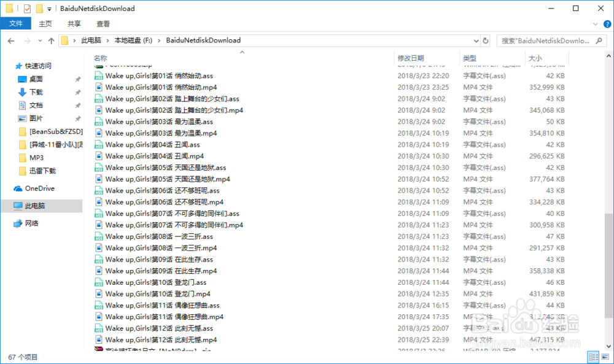Viewport: 614px width, 364px height.
Task: Sort by 修改日期 column header
Action: (x=411, y=58)
